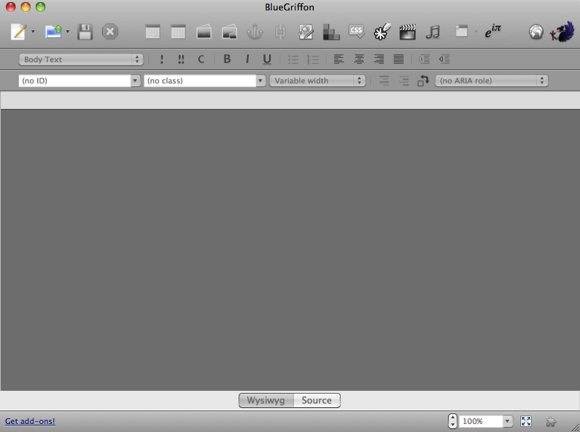Click the rotate arrow icon before ARIA role

(423, 80)
